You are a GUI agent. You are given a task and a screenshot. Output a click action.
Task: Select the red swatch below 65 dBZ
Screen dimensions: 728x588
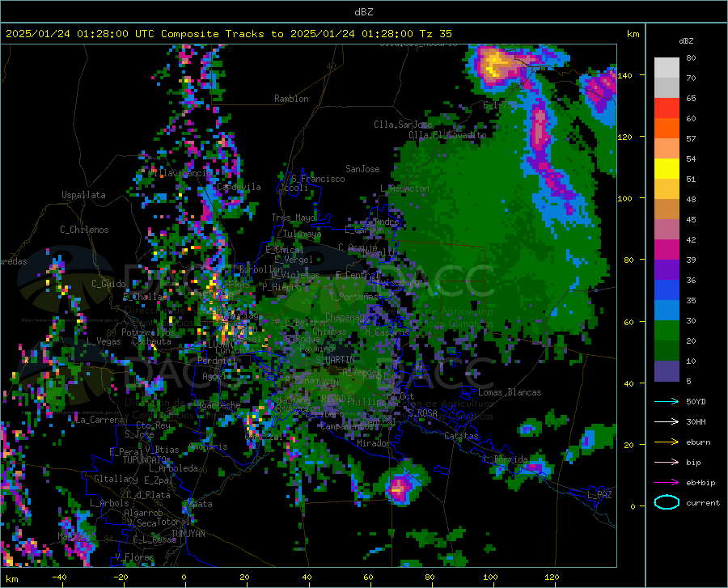click(x=667, y=108)
